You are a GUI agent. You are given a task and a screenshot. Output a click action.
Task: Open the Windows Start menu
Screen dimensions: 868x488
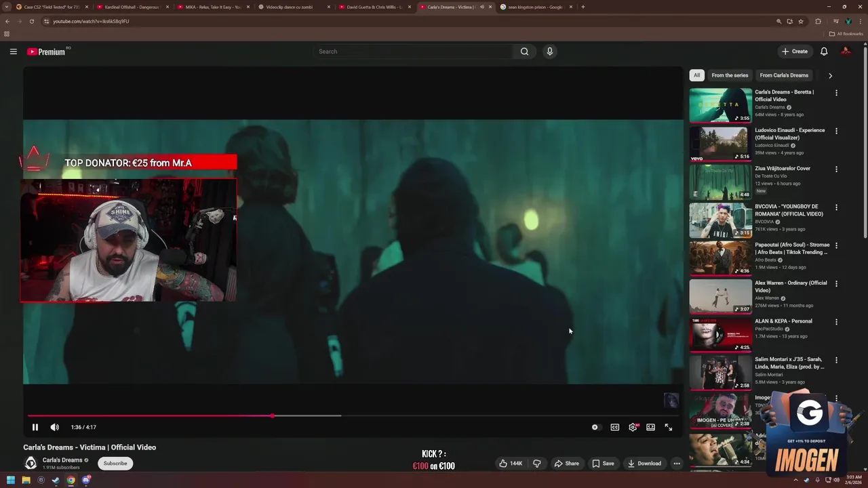(11, 480)
